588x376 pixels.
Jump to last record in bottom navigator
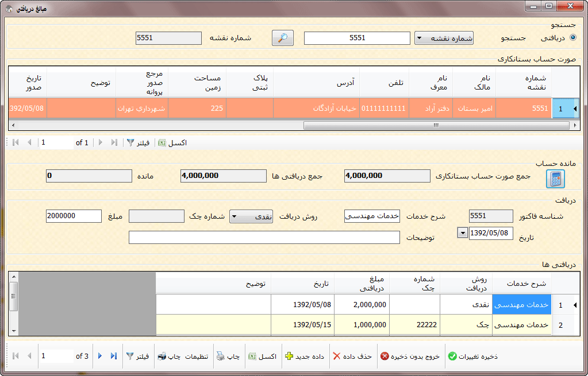pyautogui.click(x=114, y=356)
